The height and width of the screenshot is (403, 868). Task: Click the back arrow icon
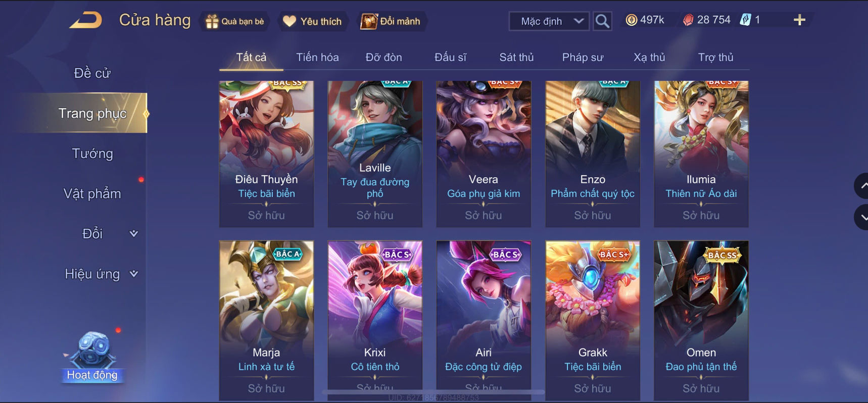[x=86, y=21]
